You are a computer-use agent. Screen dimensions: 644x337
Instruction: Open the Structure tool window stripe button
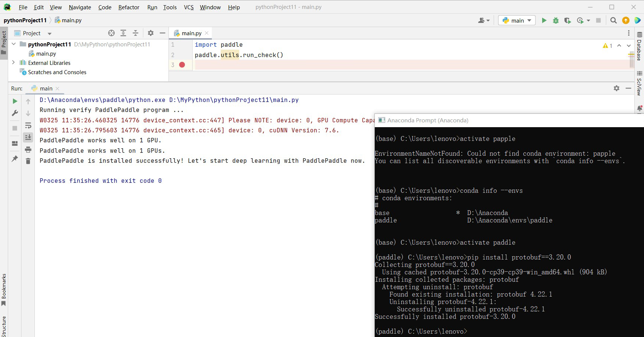(x=4, y=326)
